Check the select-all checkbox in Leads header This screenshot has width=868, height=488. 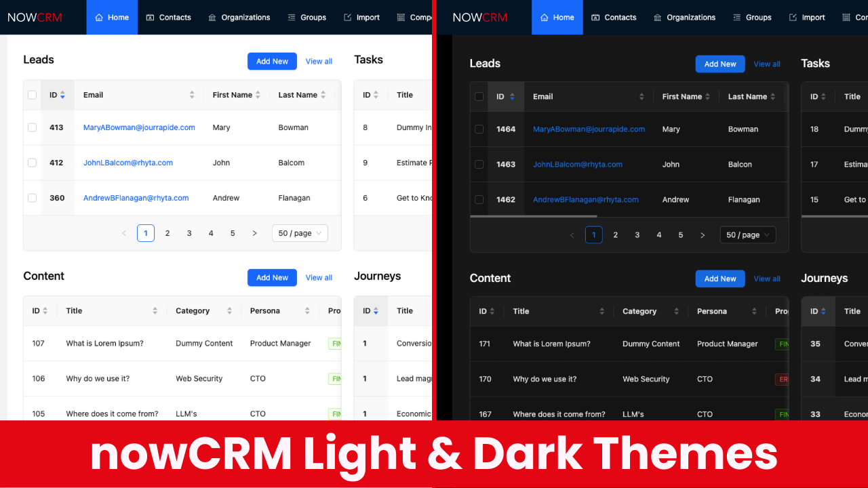[x=32, y=95]
